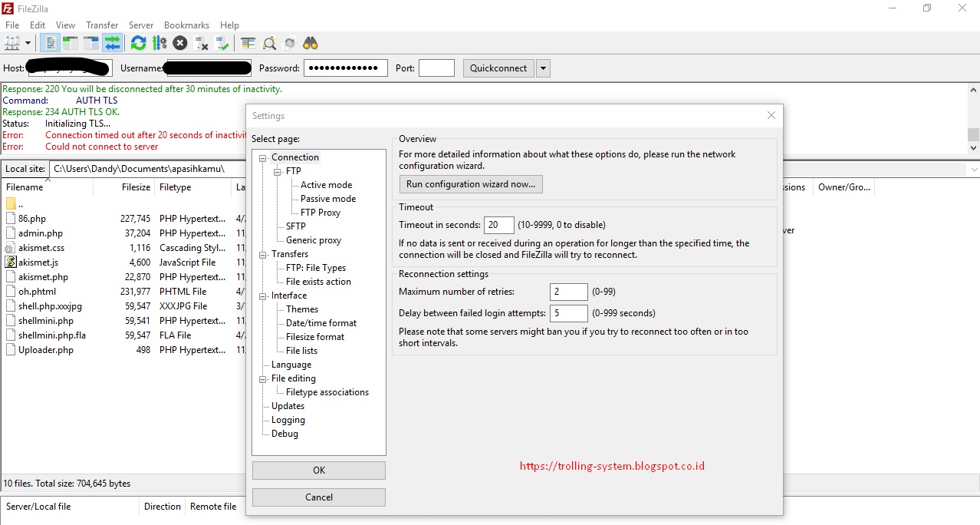The height and width of the screenshot is (525, 980).
Task: Open the Help menu
Action: (x=229, y=25)
